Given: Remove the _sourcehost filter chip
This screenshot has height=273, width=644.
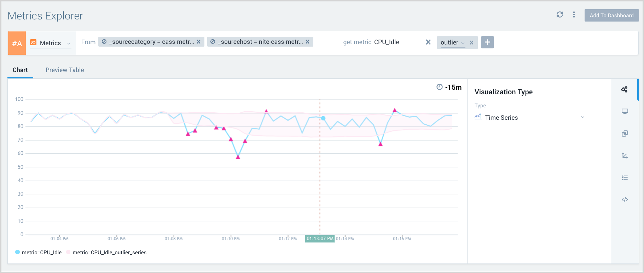Looking at the screenshot, I should coord(307,42).
